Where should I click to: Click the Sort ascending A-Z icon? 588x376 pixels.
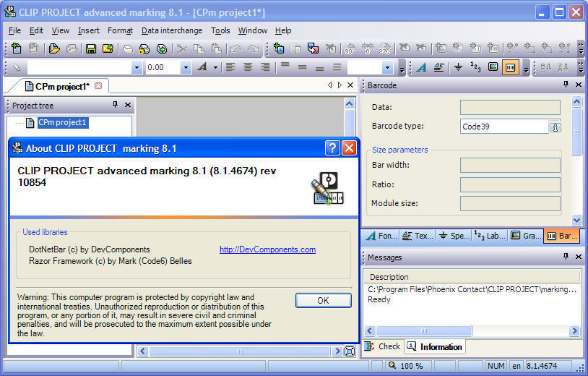545,67
